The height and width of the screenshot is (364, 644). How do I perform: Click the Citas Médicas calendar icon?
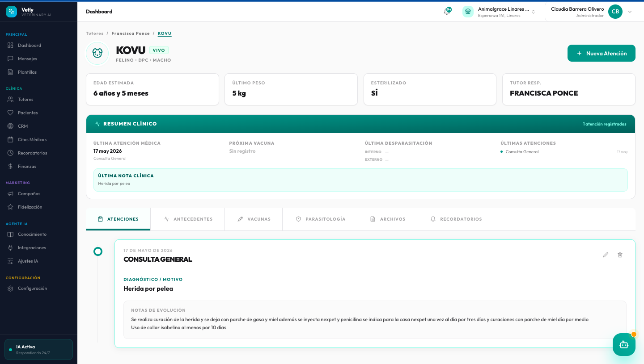pyautogui.click(x=10, y=139)
